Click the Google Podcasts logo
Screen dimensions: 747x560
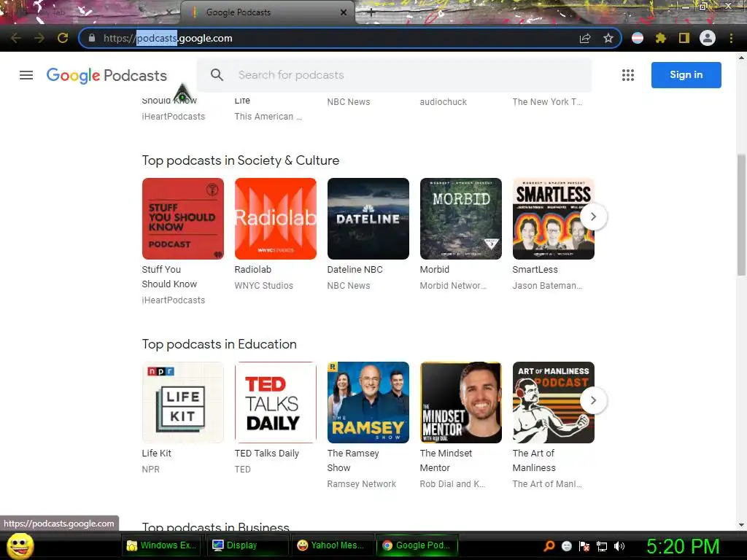107,75
